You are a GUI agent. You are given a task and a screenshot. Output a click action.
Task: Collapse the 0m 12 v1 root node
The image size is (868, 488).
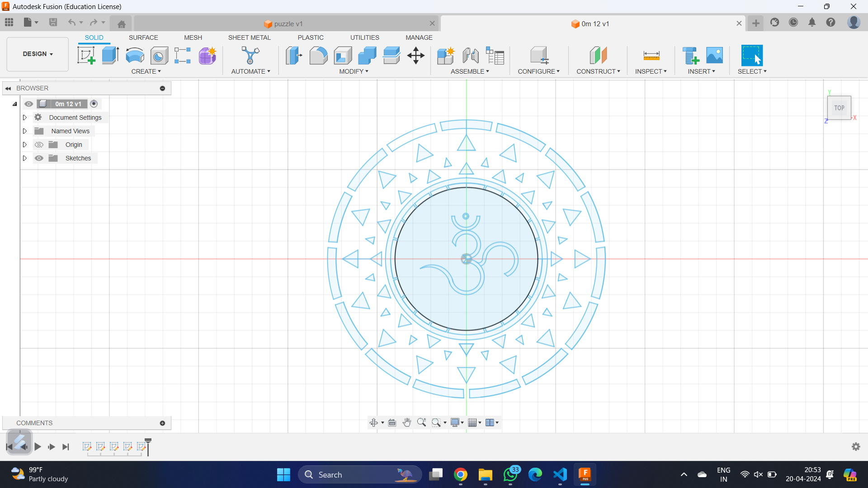tap(14, 104)
